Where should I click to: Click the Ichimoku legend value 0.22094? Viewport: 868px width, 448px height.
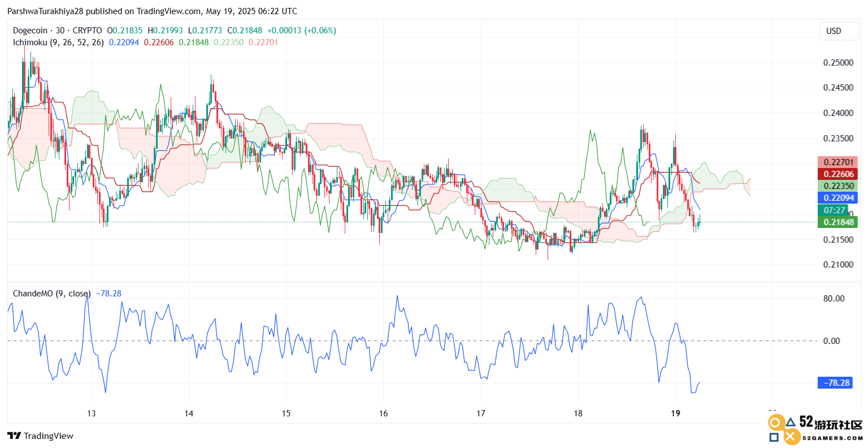tap(124, 42)
